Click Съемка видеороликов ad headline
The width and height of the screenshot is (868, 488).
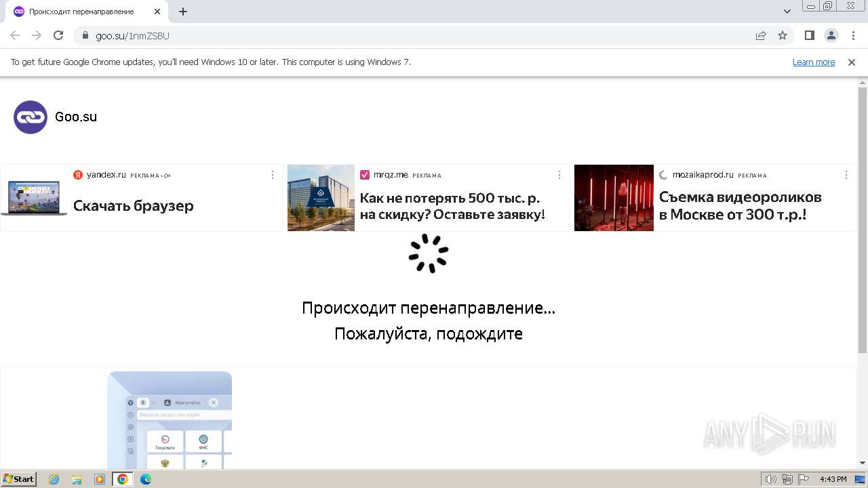coord(741,206)
